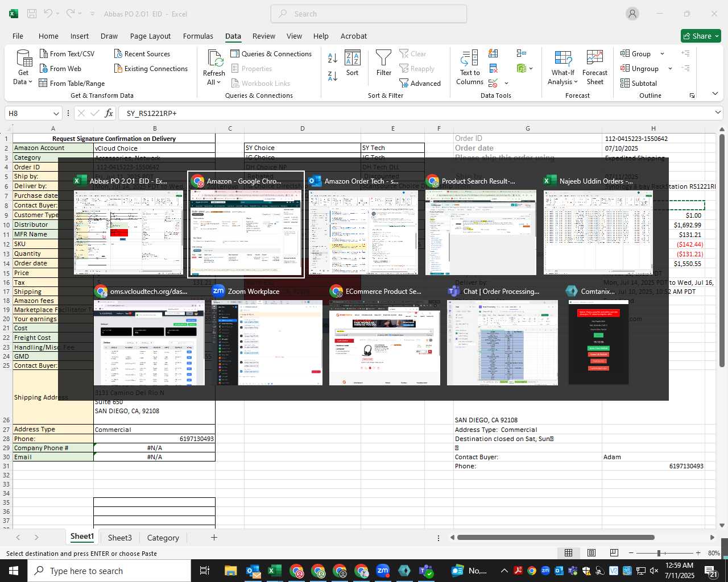Screen dimensions: 728x582
Task: Switch to Page Break Preview view
Action: [614, 553]
